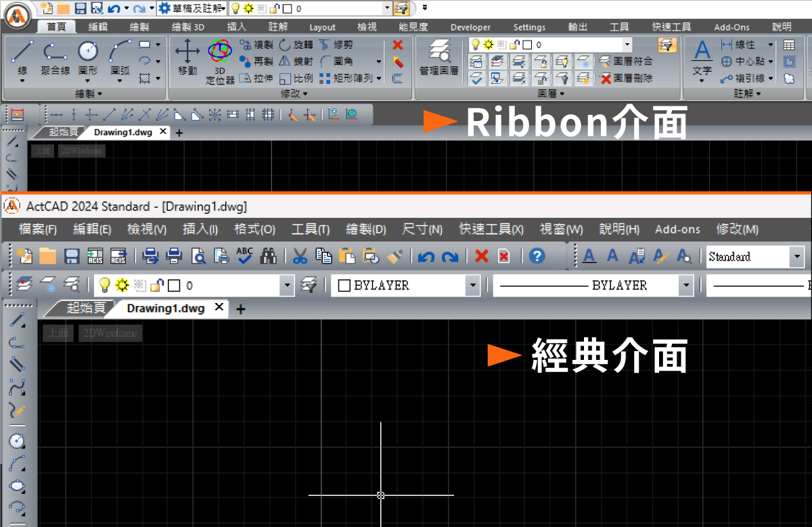Open the BYLAYER color dropdown
The width and height of the screenshot is (812, 527).
pos(472,285)
